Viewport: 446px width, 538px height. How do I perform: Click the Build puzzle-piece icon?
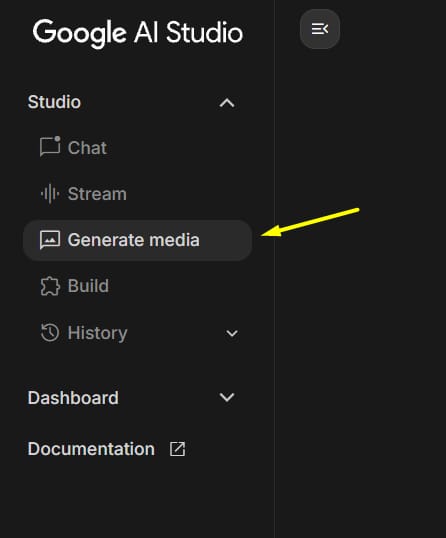(50, 286)
